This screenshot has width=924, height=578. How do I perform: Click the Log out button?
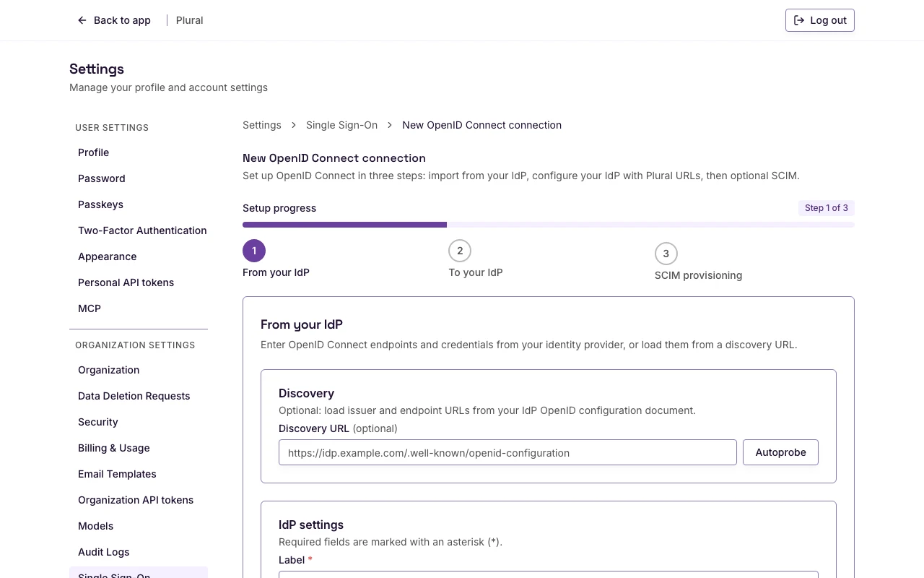click(x=820, y=20)
